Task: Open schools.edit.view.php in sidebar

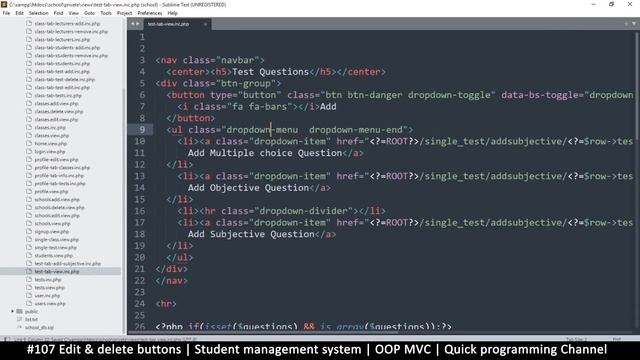Action: tap(57, 216)
